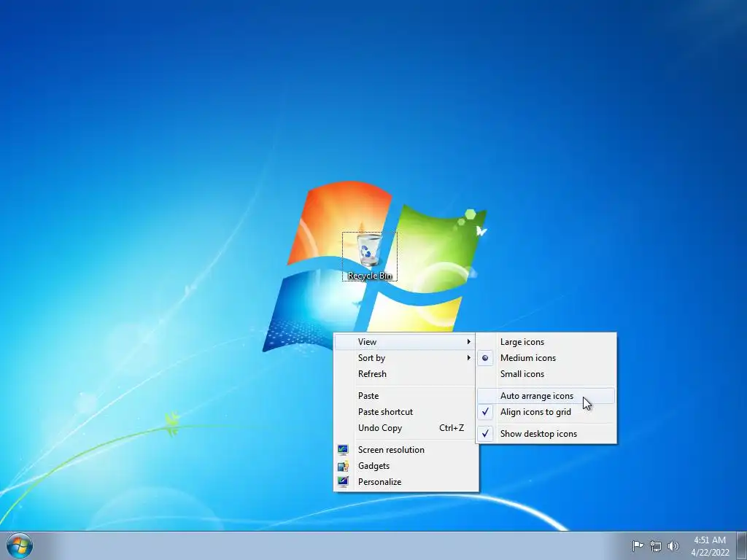Choose Refresh from the context menu
Screen dimensions: 747x560
406,374
